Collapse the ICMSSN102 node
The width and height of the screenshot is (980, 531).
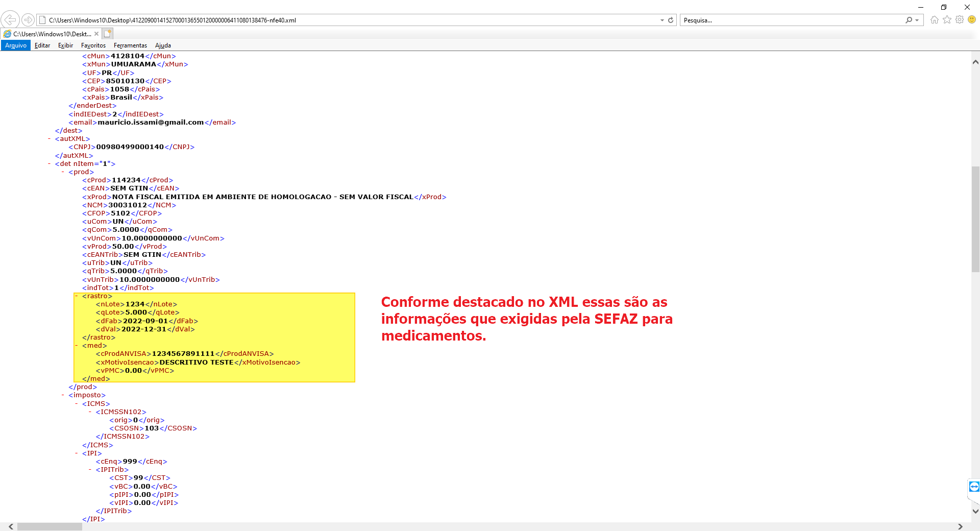pos(90,412)
